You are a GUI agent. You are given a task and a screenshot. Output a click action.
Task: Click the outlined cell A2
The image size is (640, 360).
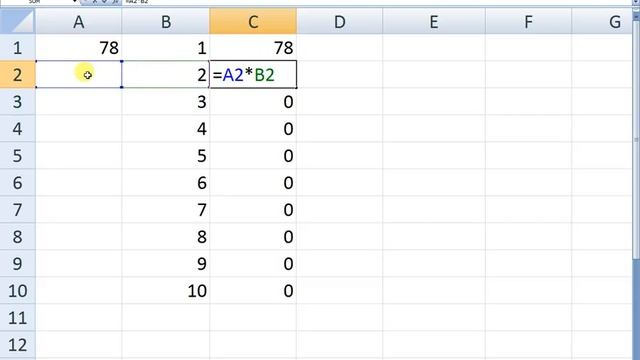tap(78, 75)
